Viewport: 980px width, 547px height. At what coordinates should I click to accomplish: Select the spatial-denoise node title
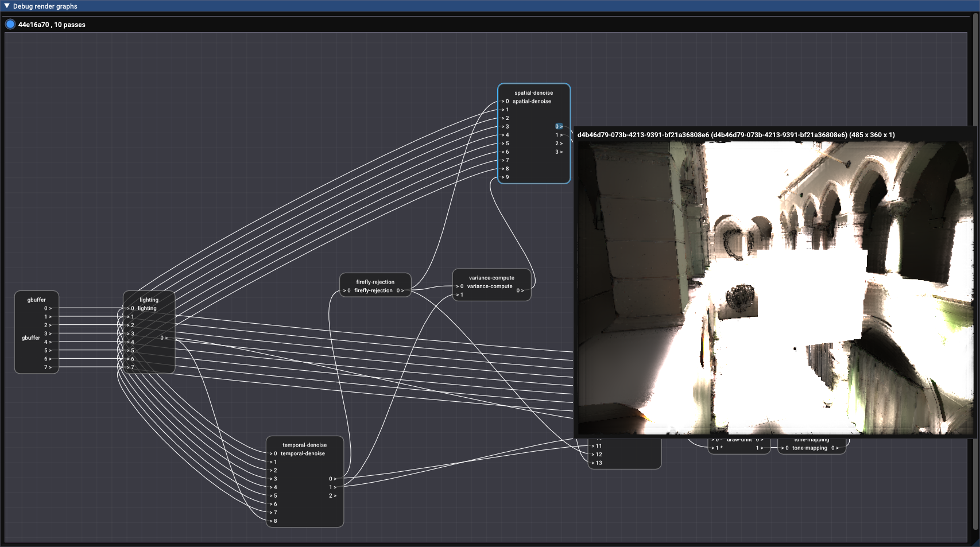point(533,92)
